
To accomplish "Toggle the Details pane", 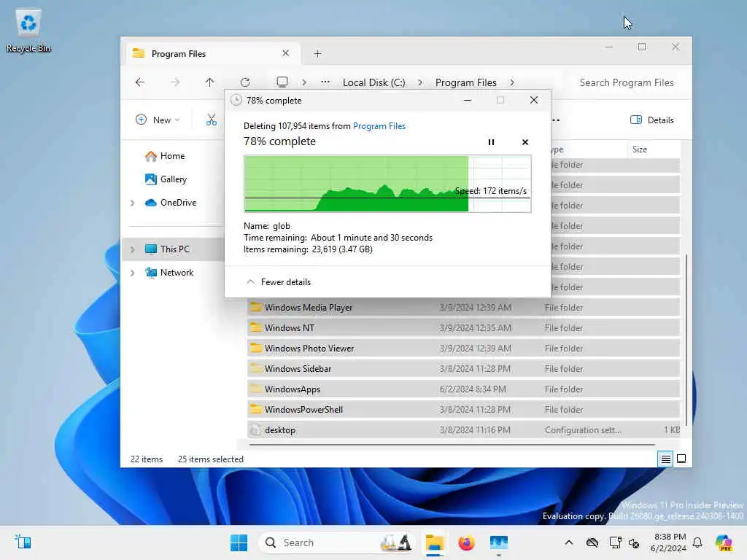I will (651, 120).
